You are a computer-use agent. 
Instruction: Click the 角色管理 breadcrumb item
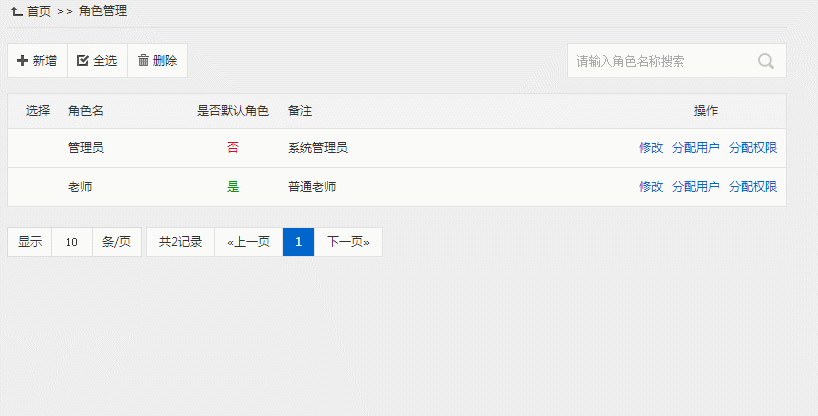(103, 11)
